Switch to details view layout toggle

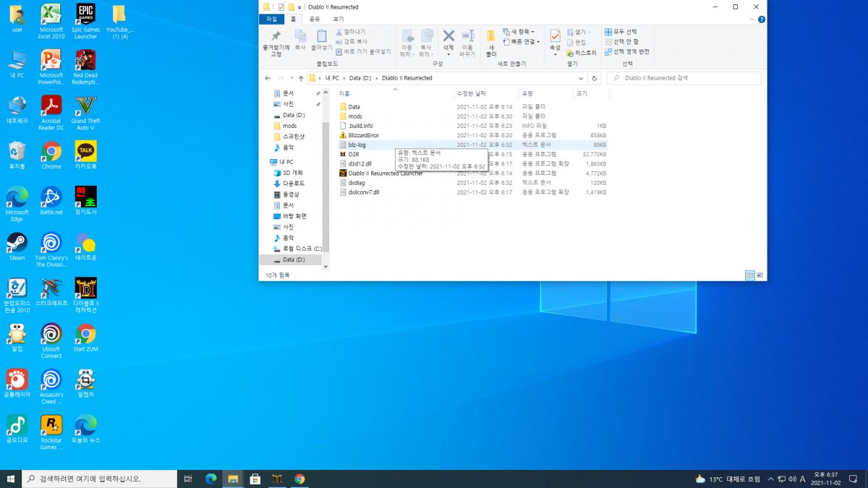pyautogui.click(x=750, y=275)
